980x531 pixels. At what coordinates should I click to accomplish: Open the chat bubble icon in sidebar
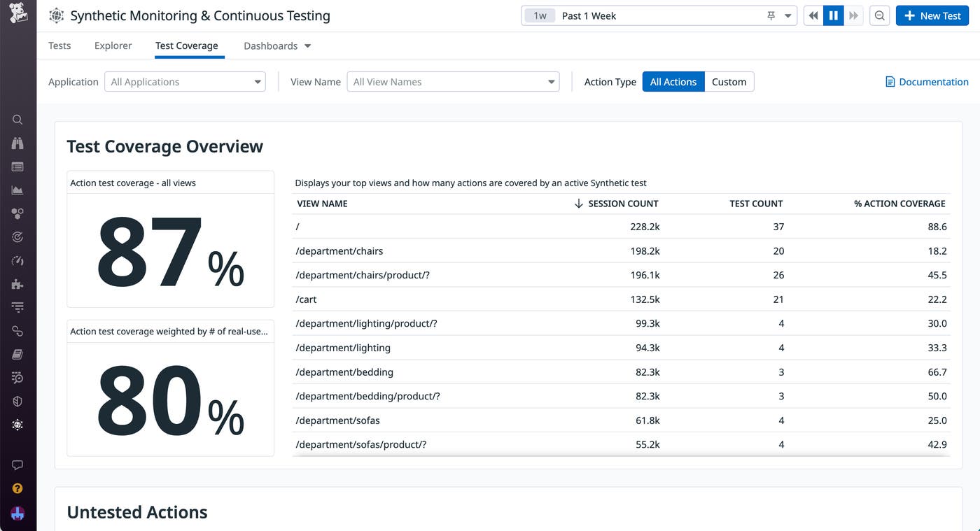[x=17, y=465]
